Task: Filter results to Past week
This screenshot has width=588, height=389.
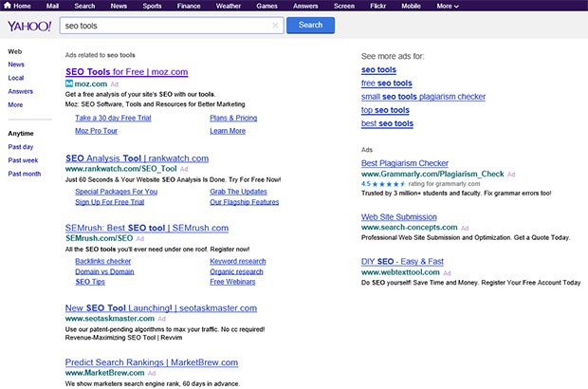Action: (23, 160)
